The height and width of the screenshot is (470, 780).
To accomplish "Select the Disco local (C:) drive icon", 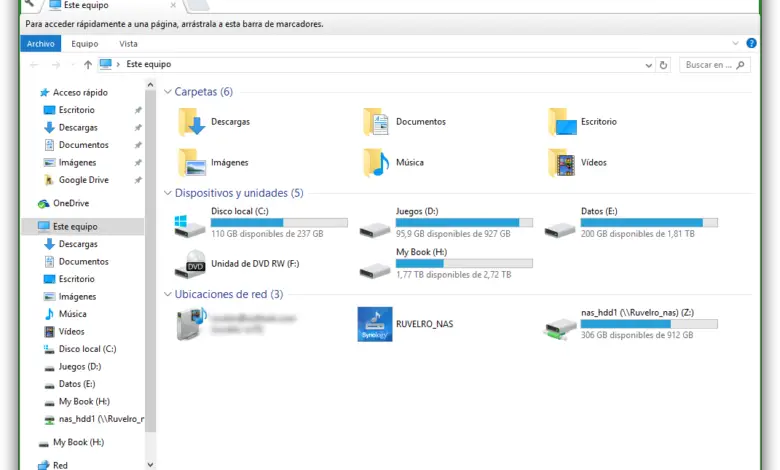I will 190,226.
